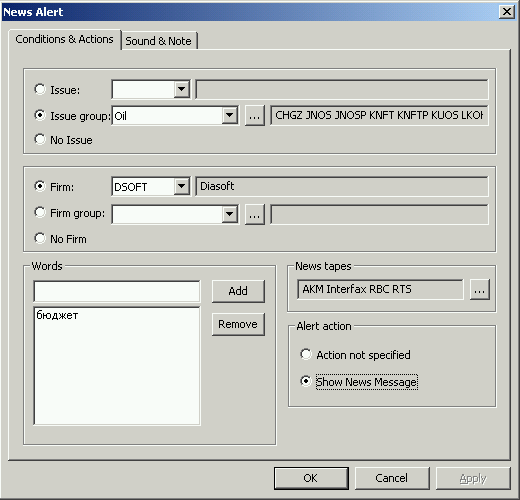
Task: Open the News tapes ellipsis button
Action: [480, 289]
